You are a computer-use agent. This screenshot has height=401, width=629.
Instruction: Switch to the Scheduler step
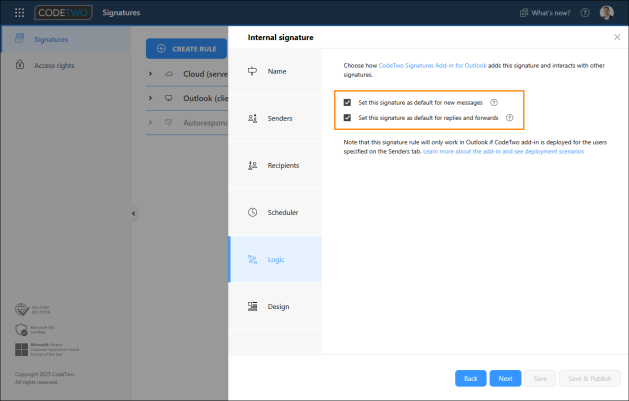point(275,212)
